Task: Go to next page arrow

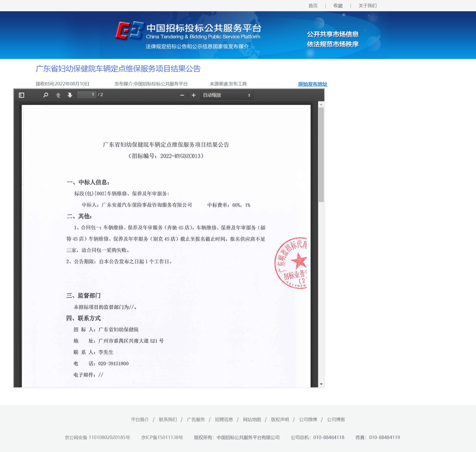Action: [70, 95]
